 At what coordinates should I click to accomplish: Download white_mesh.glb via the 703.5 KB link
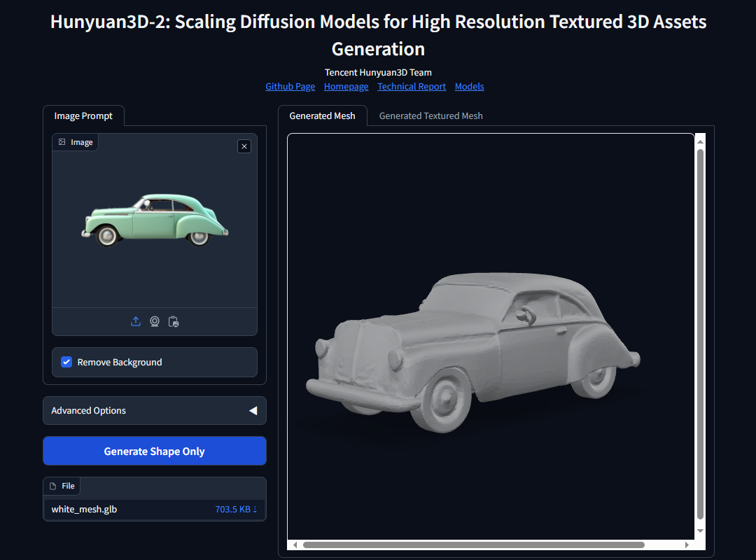[236, 509]
